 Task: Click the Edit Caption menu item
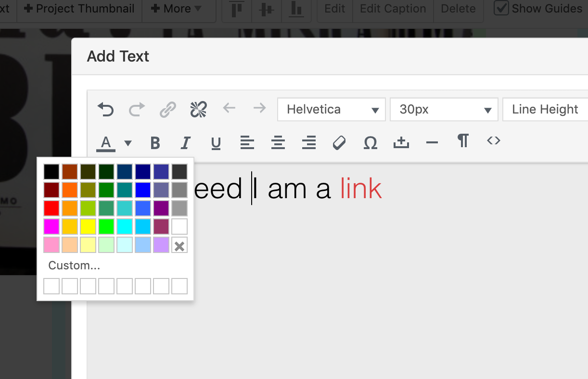pyautogui.click(x=392, y=8)
